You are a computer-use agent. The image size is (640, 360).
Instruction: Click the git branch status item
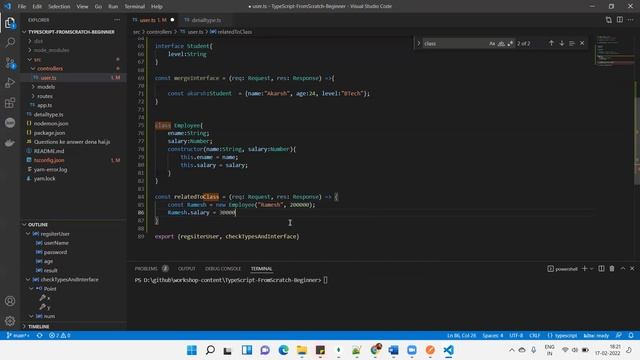coord(18,336)
